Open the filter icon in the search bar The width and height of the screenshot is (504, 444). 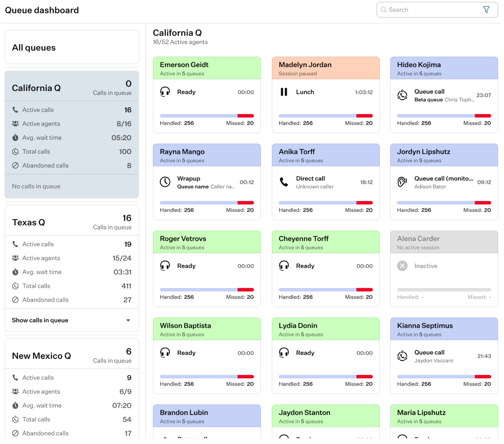tap(486, 10)
